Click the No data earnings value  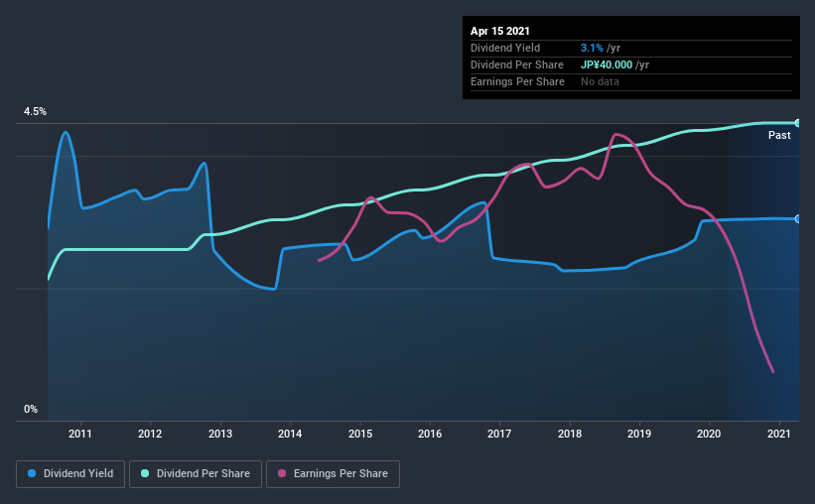[600, 81]
